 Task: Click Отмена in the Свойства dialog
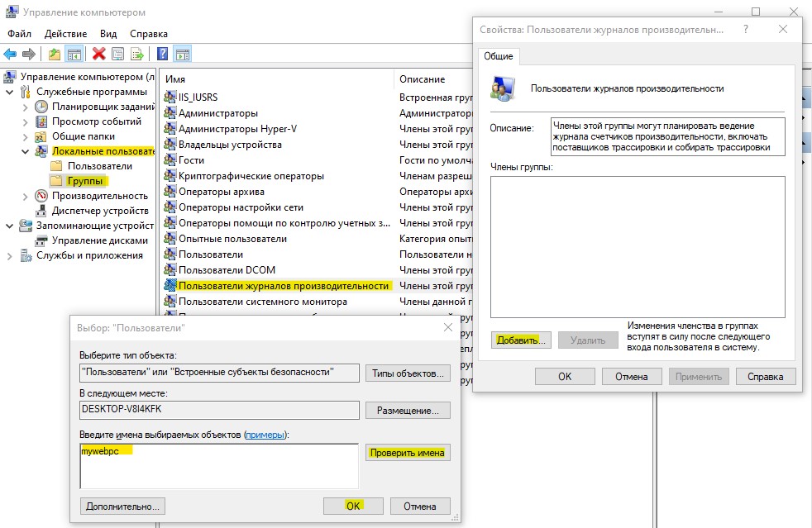(x=632, y=376)
